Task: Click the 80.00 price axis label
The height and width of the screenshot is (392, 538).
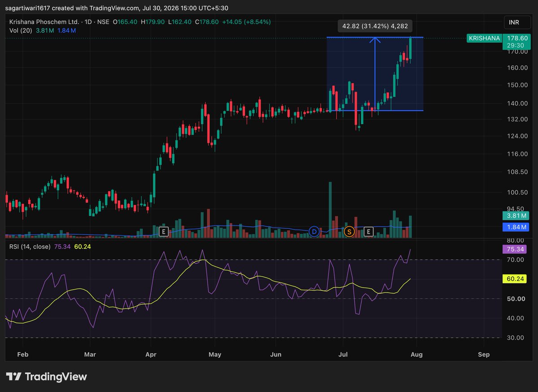Action: tap(515, 240)
